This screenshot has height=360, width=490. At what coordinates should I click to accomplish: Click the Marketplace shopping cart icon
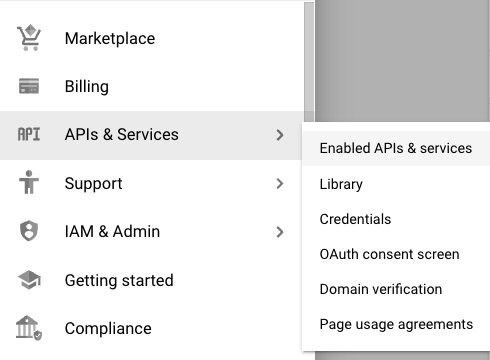(29, 38)
